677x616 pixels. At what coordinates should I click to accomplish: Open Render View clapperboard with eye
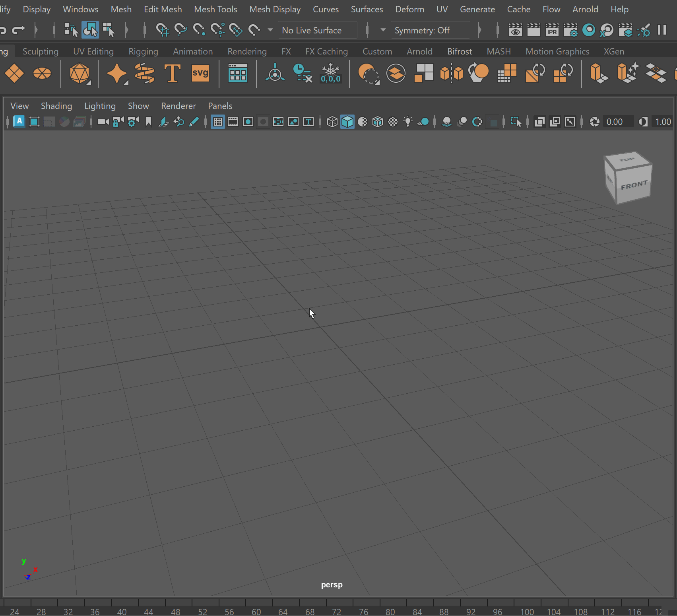point(515,30)
